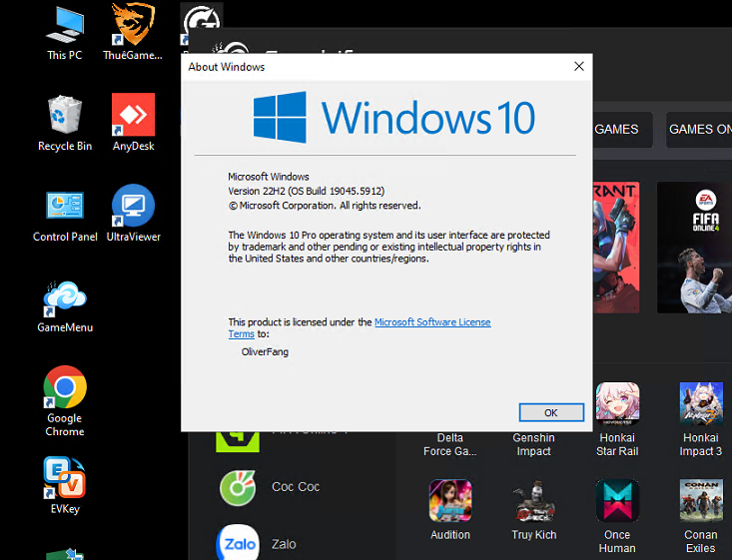
Task: Switch to the GAMES tab
Action: click(x=616, y=129)
